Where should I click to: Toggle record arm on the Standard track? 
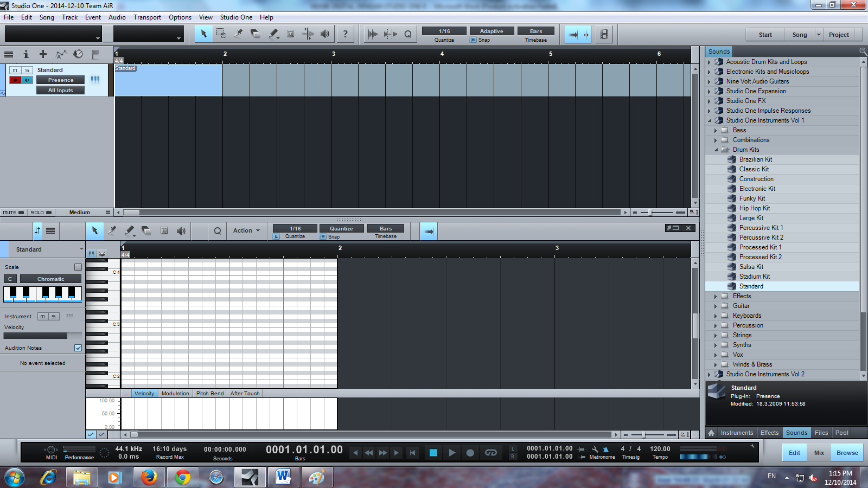(15, 80)
